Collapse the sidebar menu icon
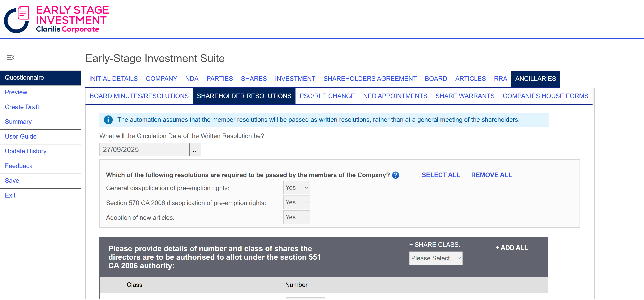This screenshot has width=644, height=300. click(x=10, y=58)
